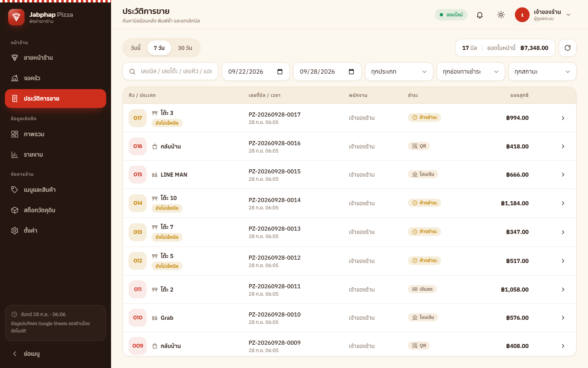Open ตั้งค่า settings page

[56, 231]
